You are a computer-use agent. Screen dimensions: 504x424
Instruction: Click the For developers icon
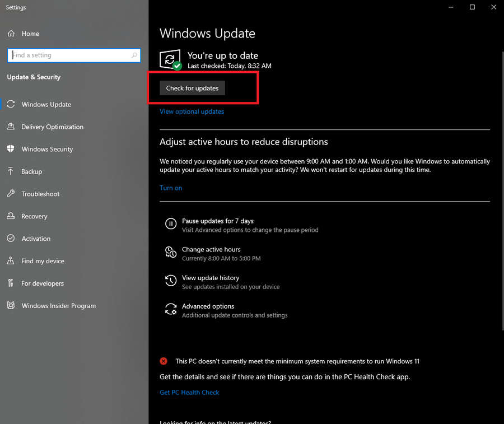click(11, 283)
